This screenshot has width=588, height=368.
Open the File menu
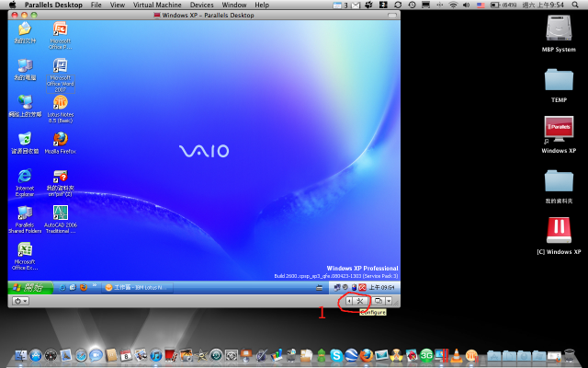(96, 5)
